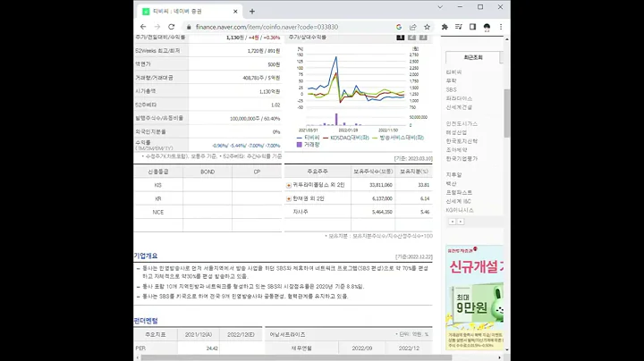
Task: Open SBS in the recent list
Action: (x=452, y=89)
